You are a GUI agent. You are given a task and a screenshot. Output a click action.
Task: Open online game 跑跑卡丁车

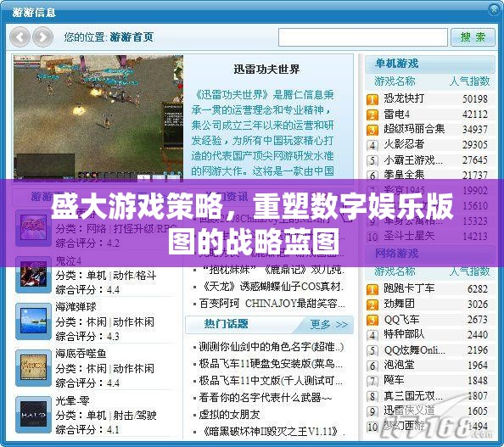(409, 288)
